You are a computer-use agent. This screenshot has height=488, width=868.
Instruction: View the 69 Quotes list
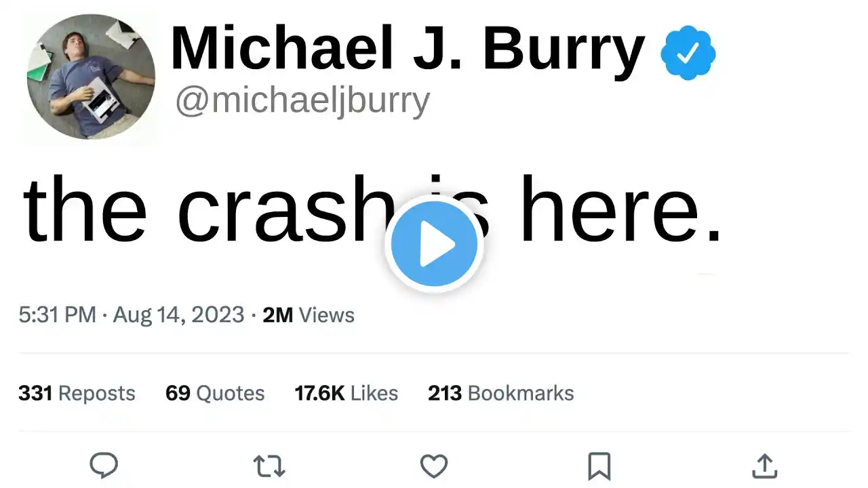(x=215, y=393)
